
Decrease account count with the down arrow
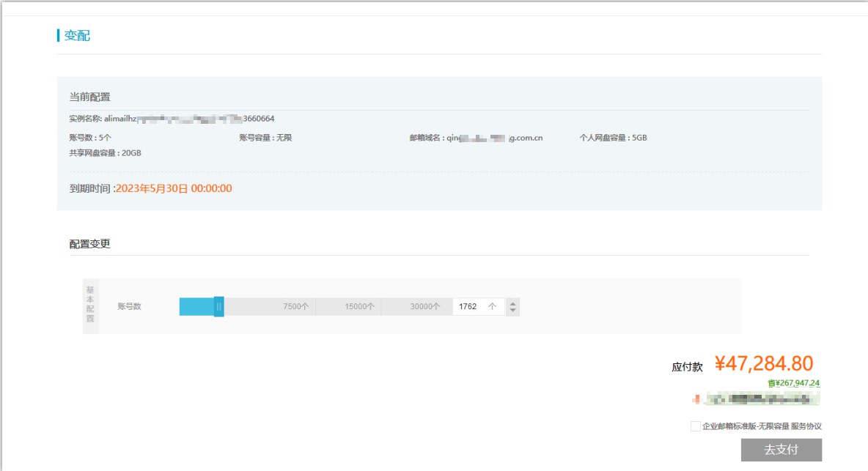point(513,311)
